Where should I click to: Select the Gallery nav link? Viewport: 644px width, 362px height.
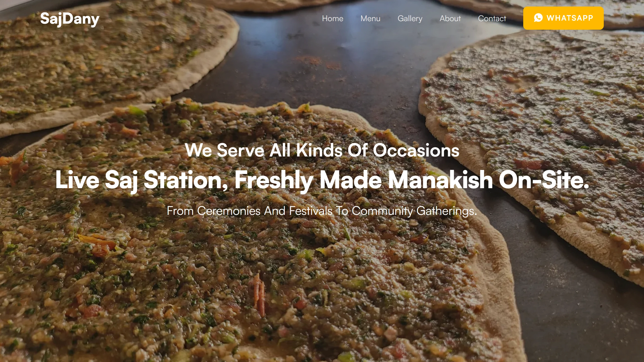tap(410, 19)
